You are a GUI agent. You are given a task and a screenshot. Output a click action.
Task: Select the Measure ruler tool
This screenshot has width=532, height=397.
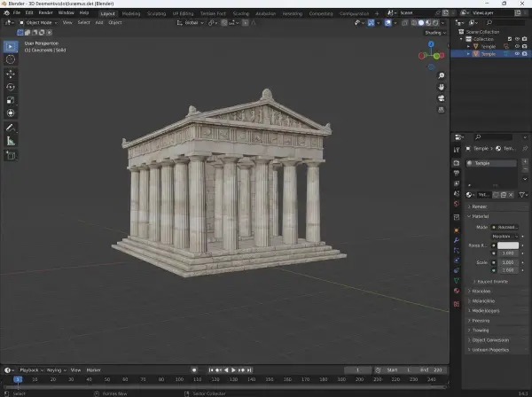11,141
